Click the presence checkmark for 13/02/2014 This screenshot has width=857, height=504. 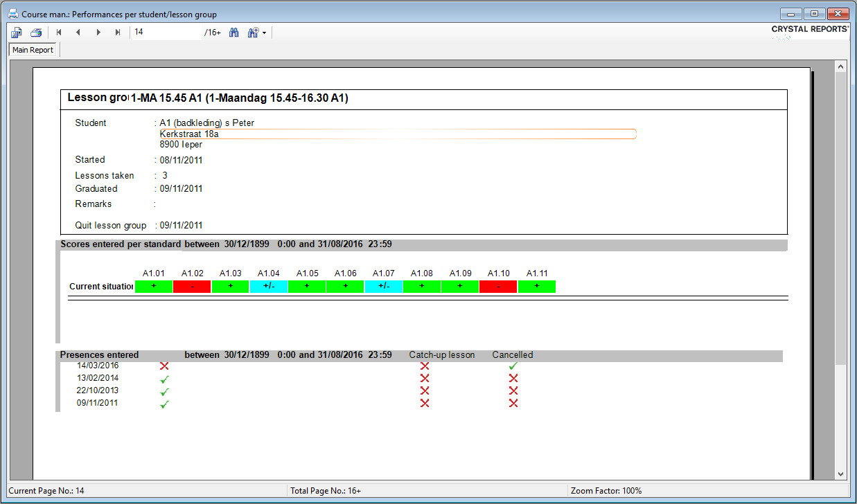164,379
